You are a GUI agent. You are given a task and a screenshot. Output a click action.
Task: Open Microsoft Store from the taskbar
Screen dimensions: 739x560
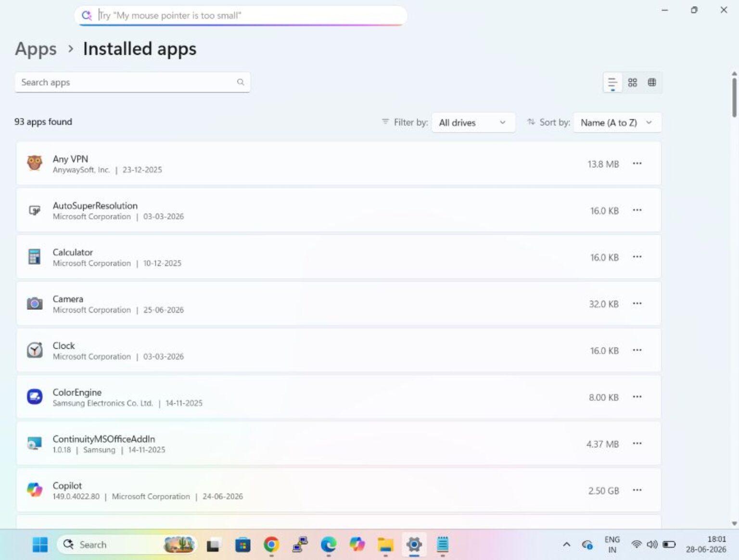(x=242, y=545)
